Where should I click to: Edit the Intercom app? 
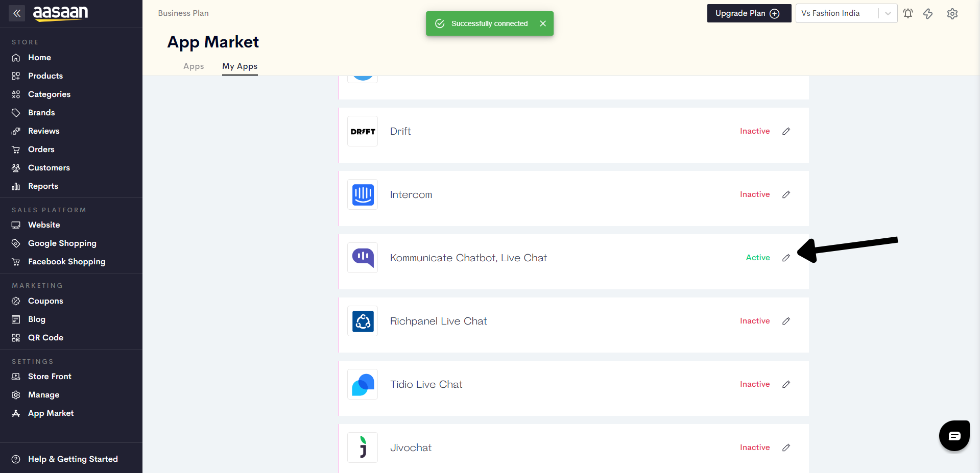point(786,194)
